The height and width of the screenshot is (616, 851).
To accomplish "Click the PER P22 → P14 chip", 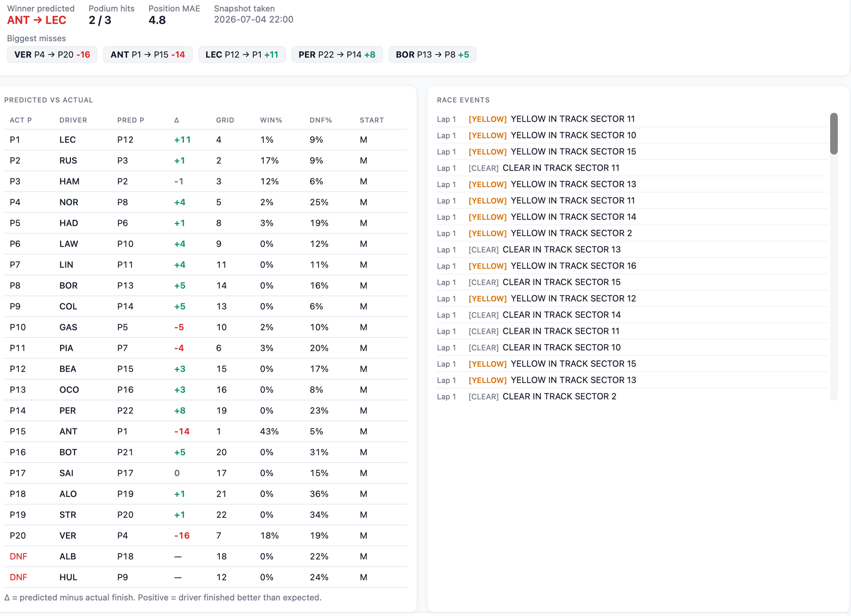I will point(337,54).
